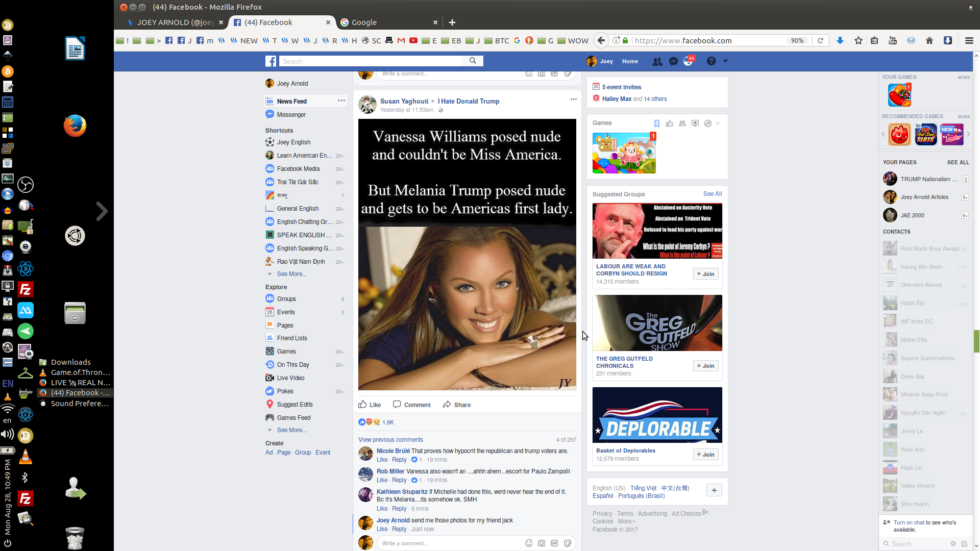Open the Firefox hamburger menu
The width and height of the screenshot is (980, 551).
pyautogui.click(x=969, y=40)
